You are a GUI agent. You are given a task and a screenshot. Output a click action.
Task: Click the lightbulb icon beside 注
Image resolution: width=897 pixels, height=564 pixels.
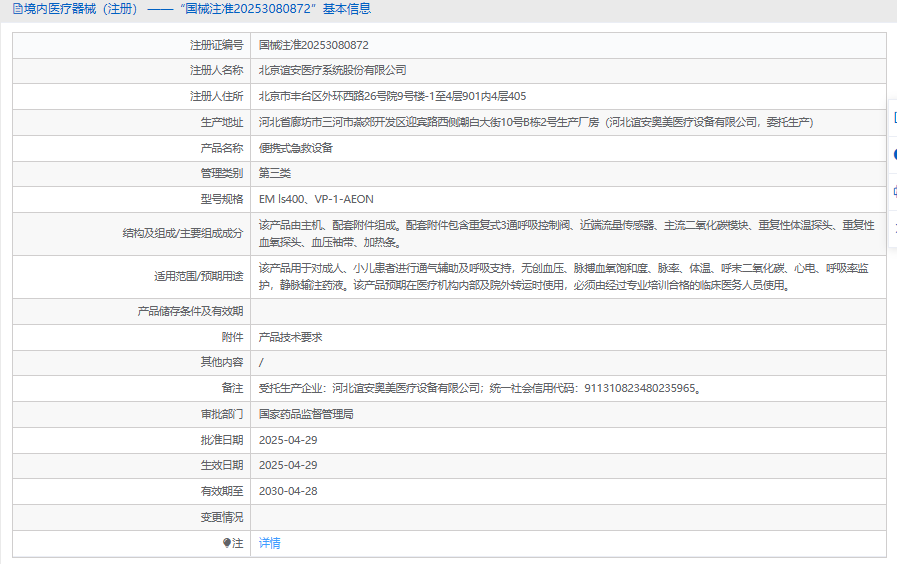227,543
